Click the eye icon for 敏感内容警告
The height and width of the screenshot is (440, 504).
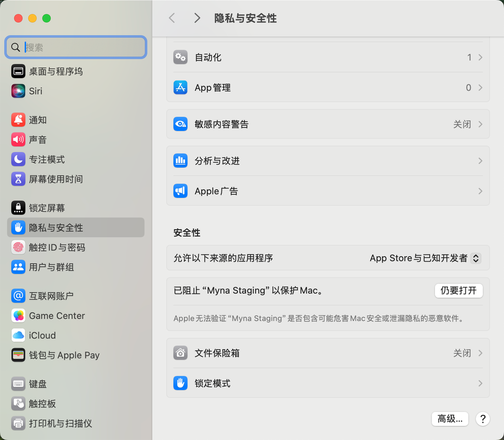coord(180,124)
